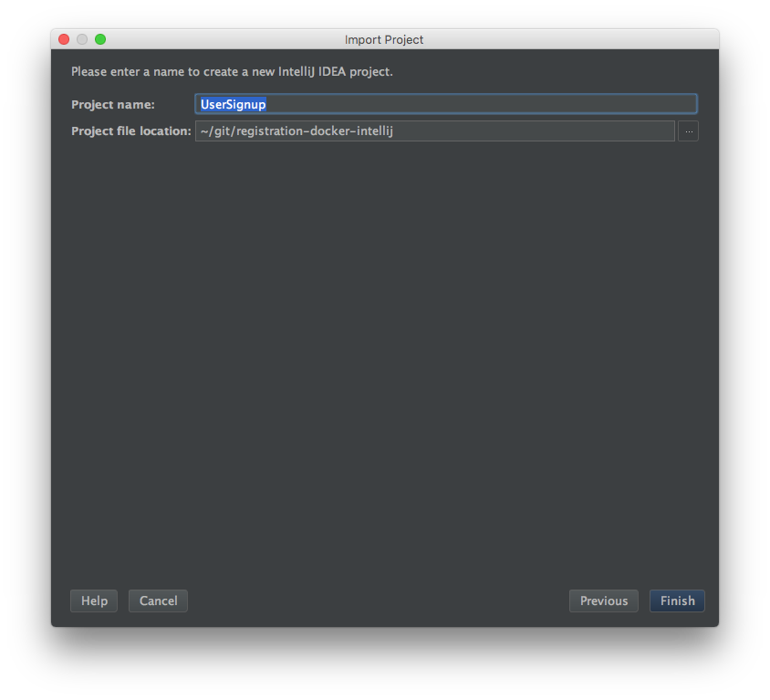Minimize the dialog using the yellow button
This screenshot has height=700, width=770.
click(x=82, y=39)
